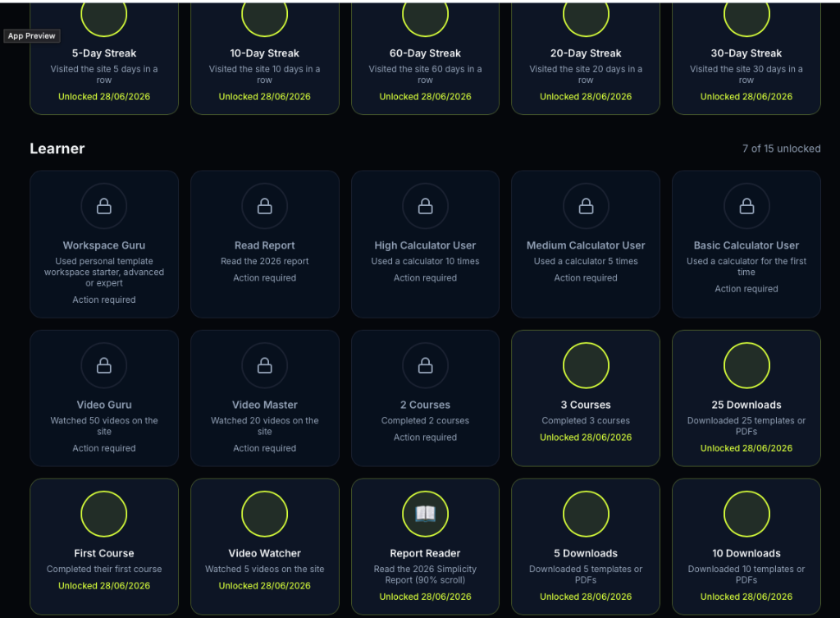
Task: Click the Workspace Guru lock icon
Action: coord(104,206)
